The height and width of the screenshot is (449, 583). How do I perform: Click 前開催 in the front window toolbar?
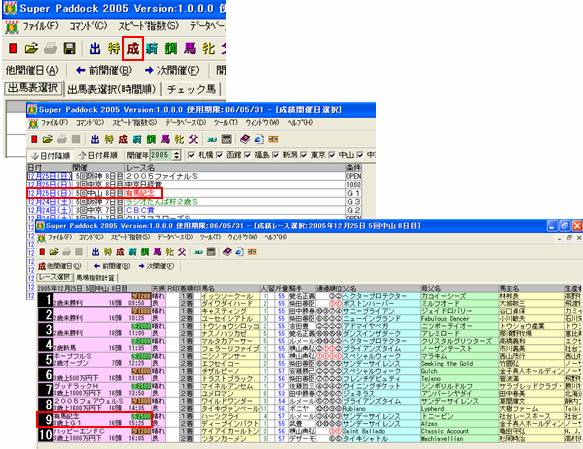click(x=112, y=266)
